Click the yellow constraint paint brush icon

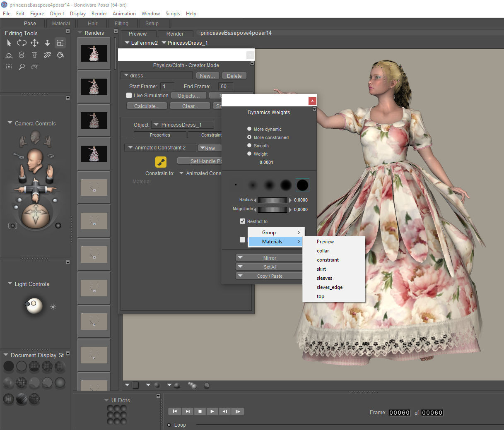(161, 162)
